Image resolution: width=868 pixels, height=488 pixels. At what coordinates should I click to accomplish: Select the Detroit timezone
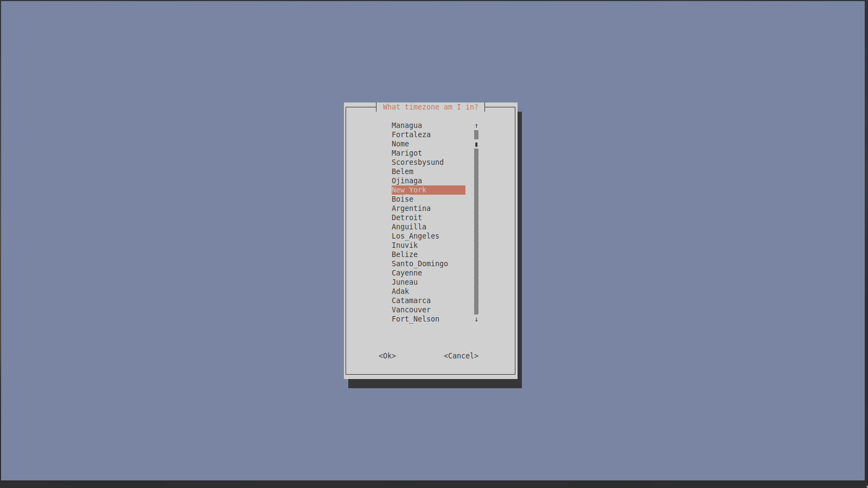(407, 217)
